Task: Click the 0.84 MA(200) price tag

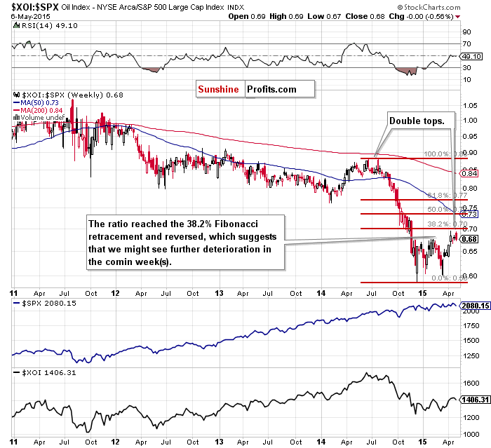Action: pos(469,173)
